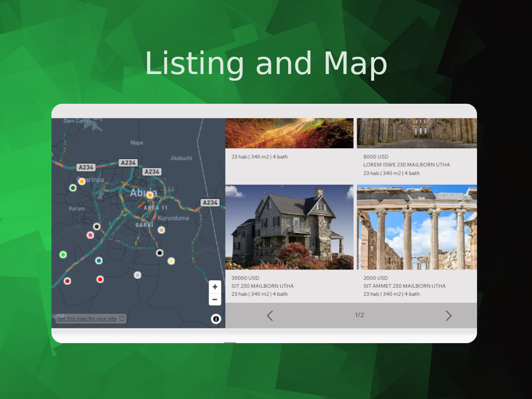Click the 'AREA 11' district label
The height and width of the screenshot is (399, 532).
point(156,208)
